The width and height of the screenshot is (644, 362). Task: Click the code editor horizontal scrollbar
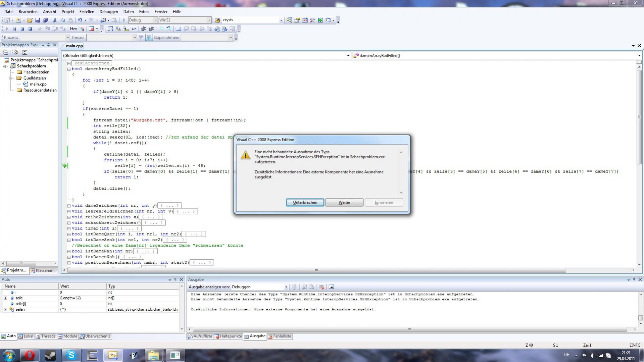click(x=316, y=270)
